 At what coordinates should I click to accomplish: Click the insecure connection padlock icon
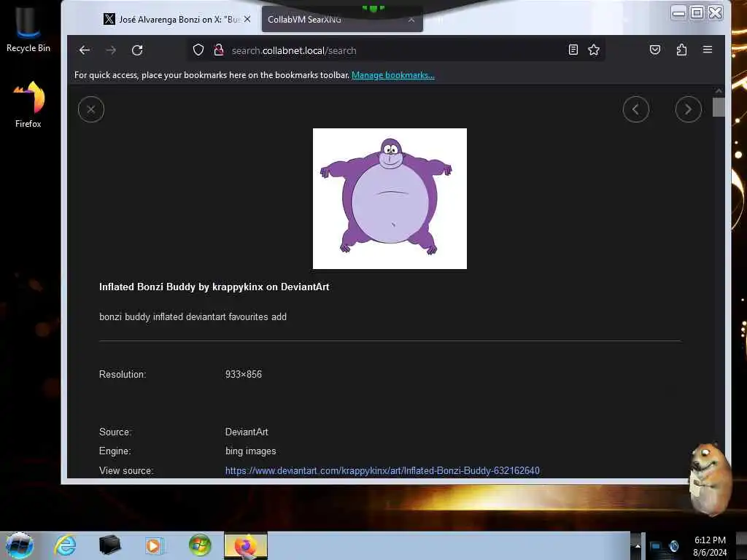(x=219, y=50)
